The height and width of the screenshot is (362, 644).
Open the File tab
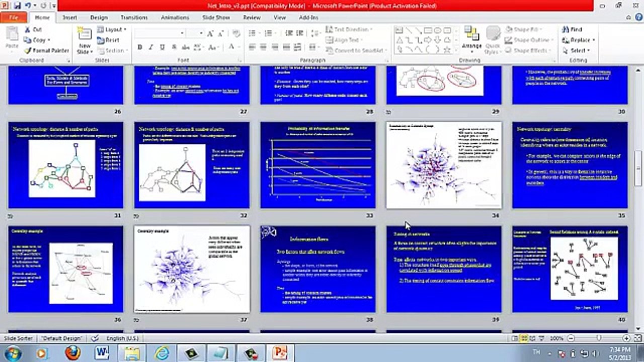[x=14, y=18]
